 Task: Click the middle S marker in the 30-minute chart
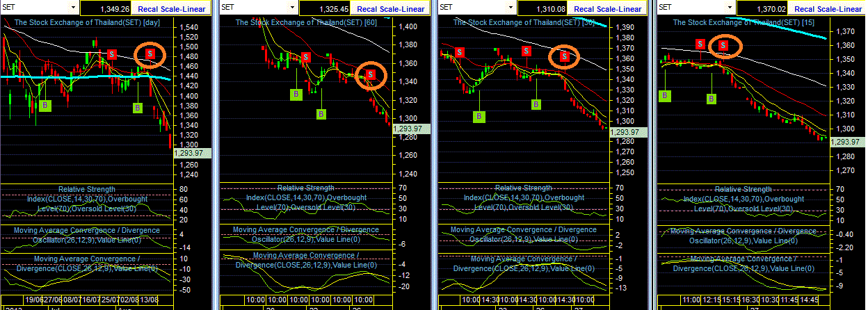[527, 51]
